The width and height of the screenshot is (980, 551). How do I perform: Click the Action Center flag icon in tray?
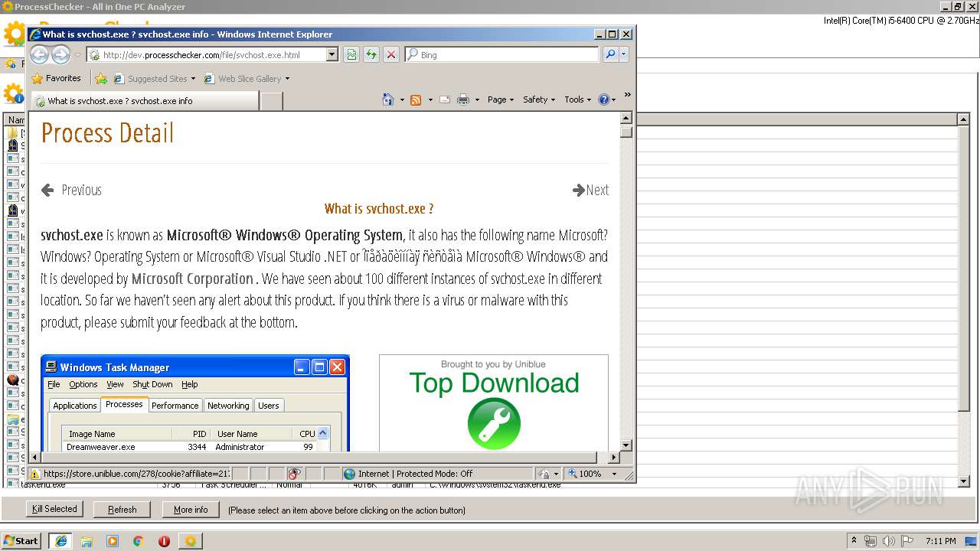906,541
